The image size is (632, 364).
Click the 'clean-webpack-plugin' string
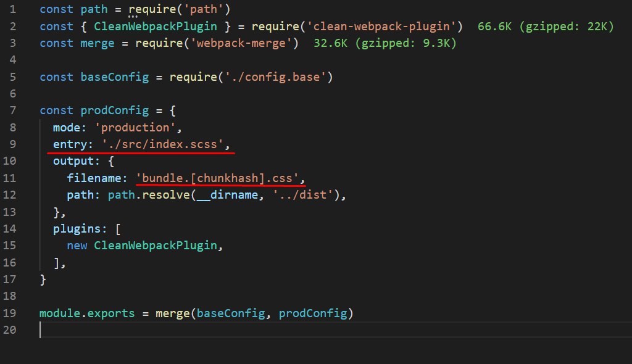[381, 27]
